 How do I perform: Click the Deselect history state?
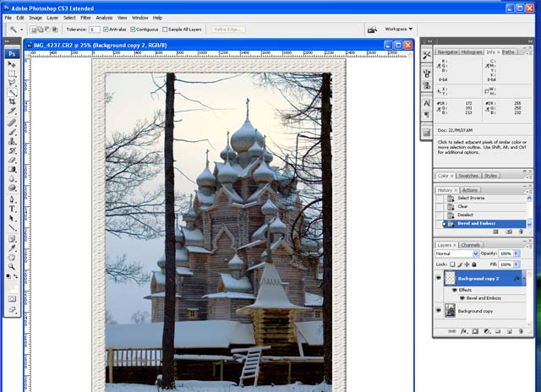click(466, 215)
